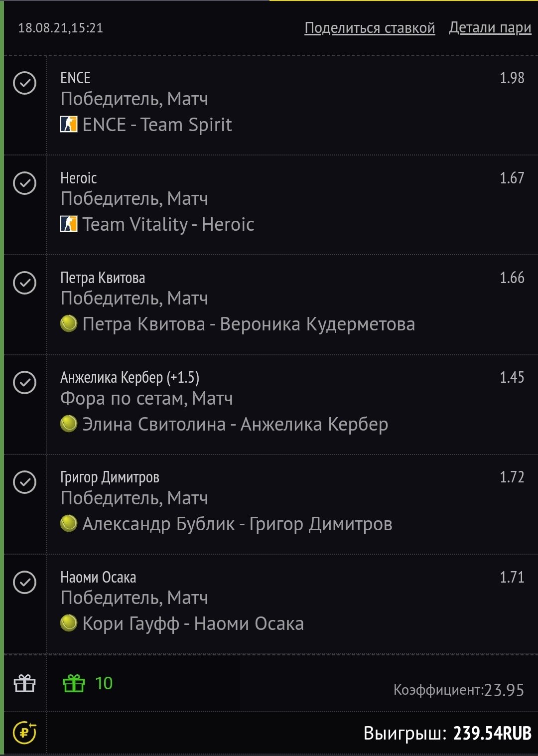The width and height of the screenshot is (538, 756).
Task: Select the Анжелика Кербер (+1.5) selection
Action: click(x=130, y=378)
